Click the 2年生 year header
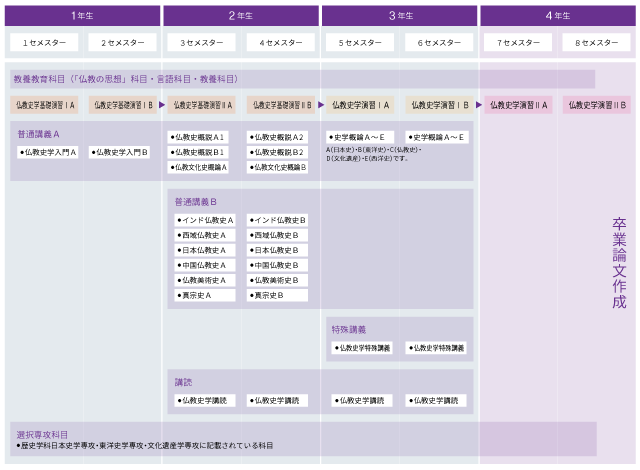 (x=241, y=16)
